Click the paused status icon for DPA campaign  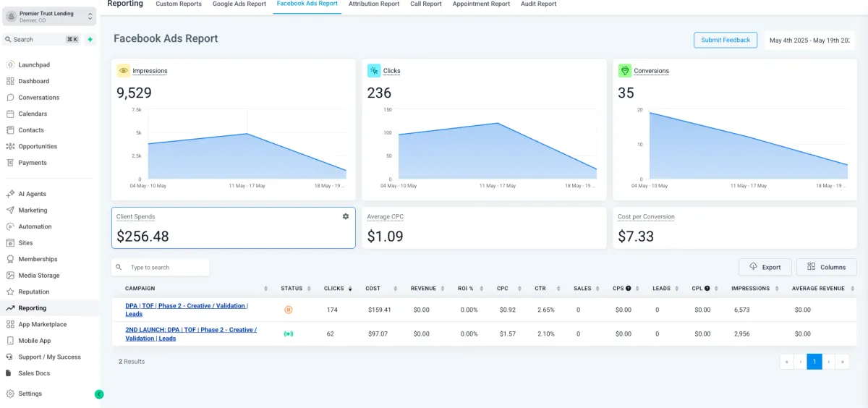point(289,310)
